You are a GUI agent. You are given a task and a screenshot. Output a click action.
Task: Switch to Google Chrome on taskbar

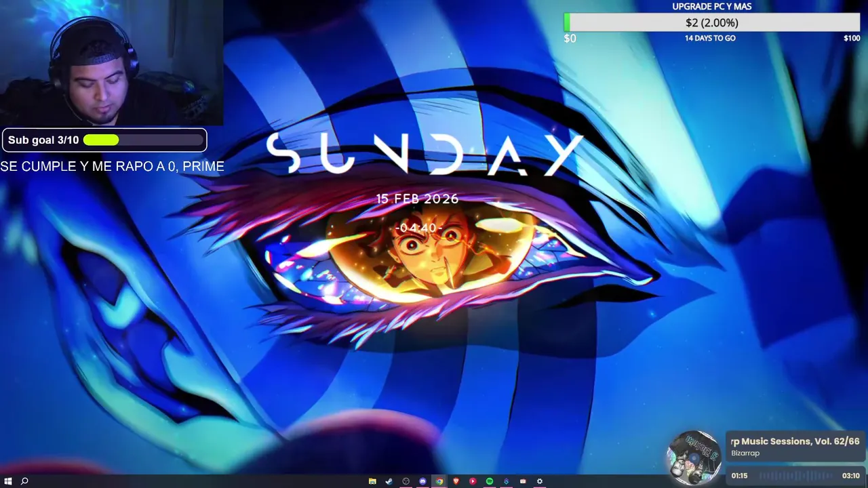[439, 481]
